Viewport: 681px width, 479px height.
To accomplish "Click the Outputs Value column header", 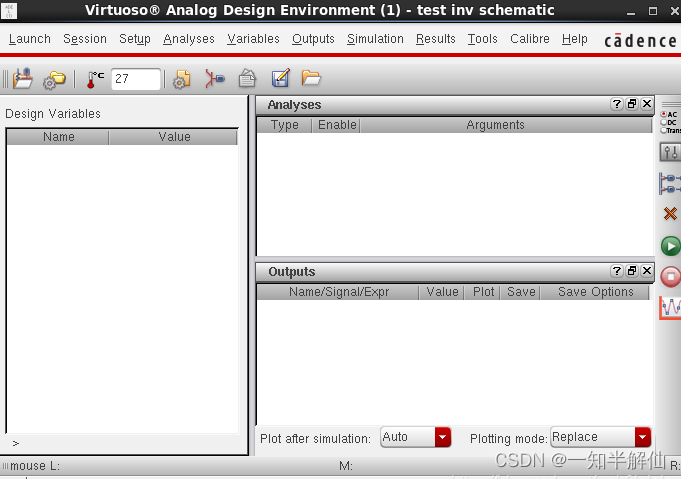I will pos(442,292).
